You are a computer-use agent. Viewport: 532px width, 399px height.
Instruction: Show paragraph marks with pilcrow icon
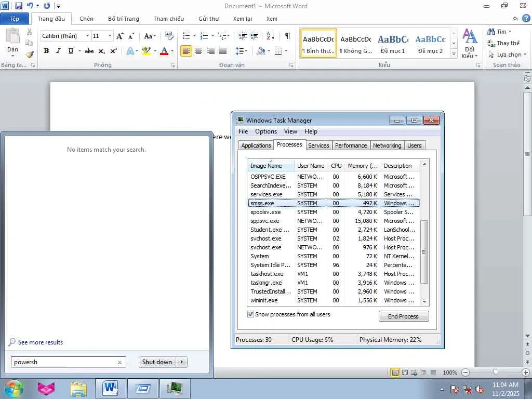pos(288,36)
